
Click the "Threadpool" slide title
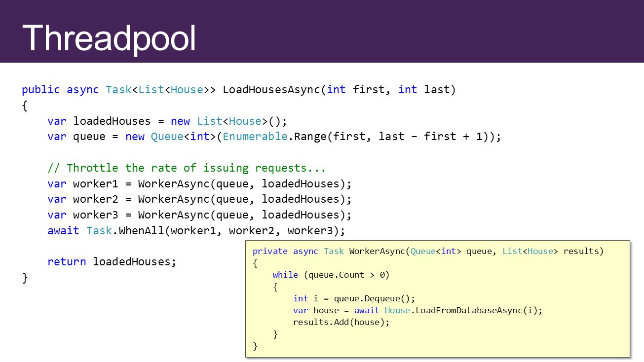coord(109,38)
